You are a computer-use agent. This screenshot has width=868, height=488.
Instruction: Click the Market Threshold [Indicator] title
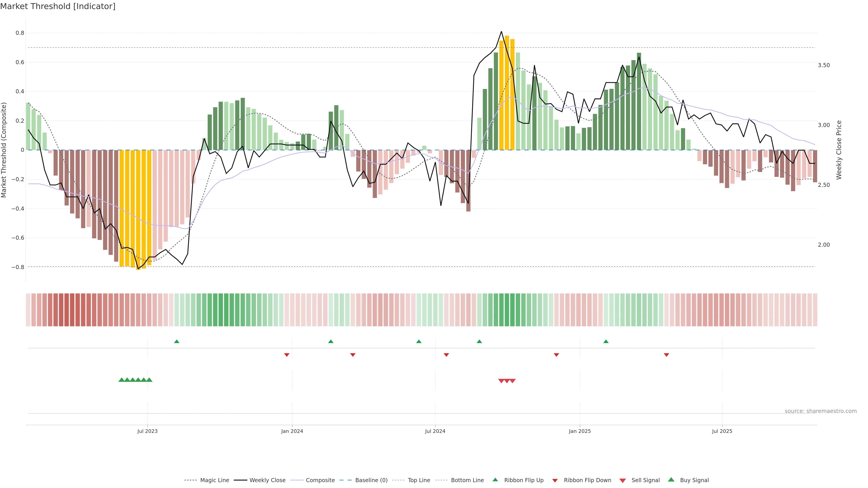[x=58, y=6]
